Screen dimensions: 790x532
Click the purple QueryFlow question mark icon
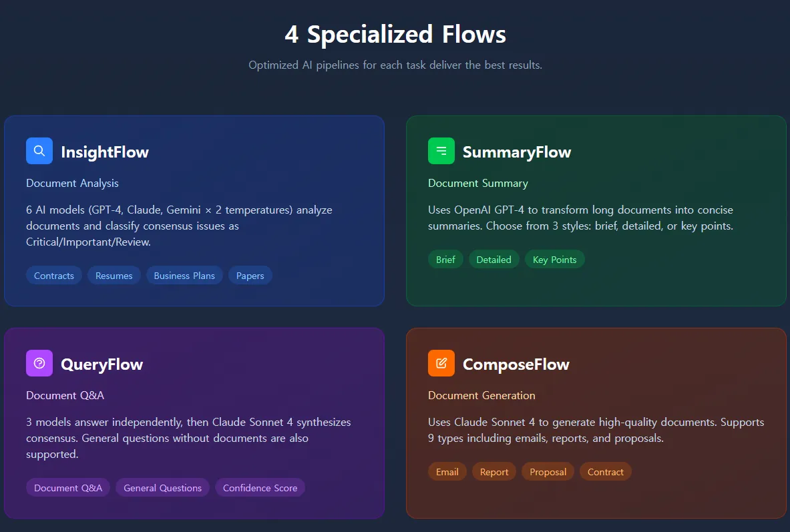coord(39,363)
